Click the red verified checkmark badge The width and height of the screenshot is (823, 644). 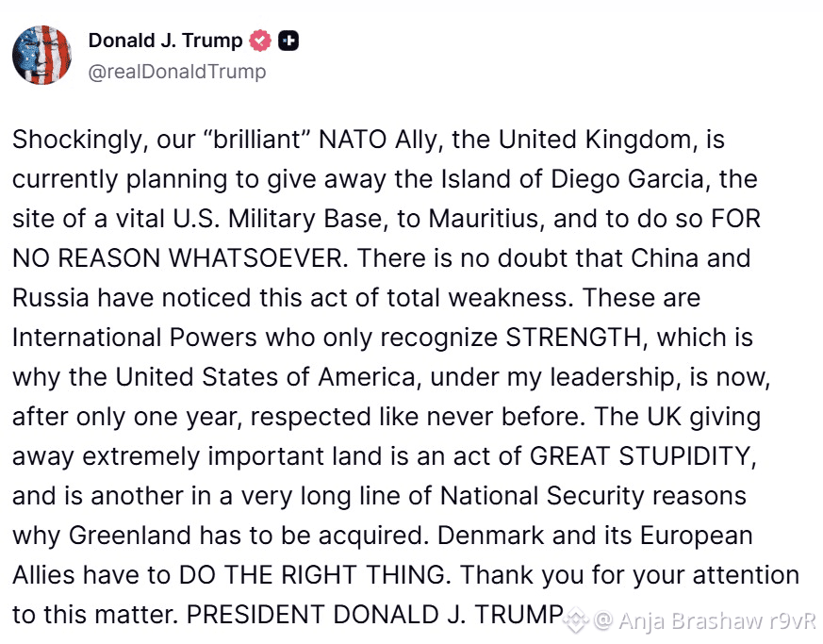260,41
